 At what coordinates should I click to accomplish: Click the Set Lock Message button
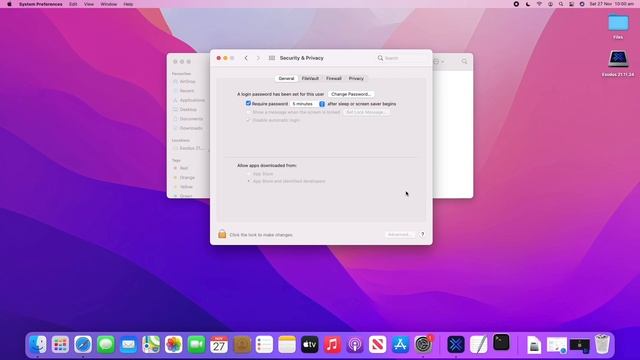pos(366,112)
